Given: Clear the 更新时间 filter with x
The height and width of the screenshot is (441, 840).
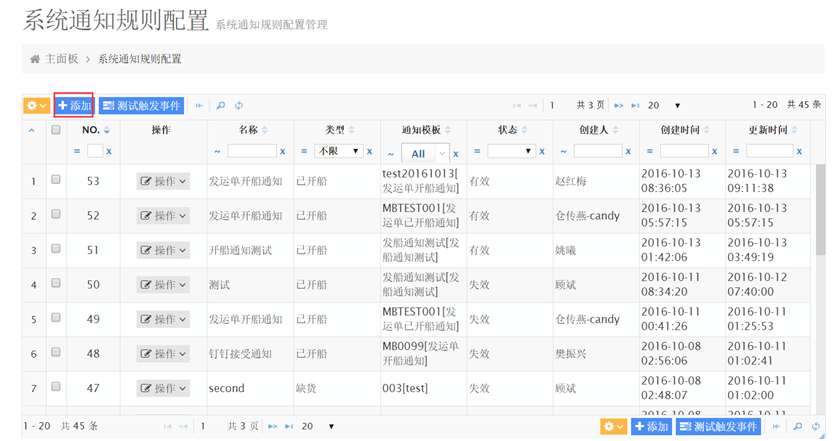Looking at the screenshot, I should tap(799, 152).
